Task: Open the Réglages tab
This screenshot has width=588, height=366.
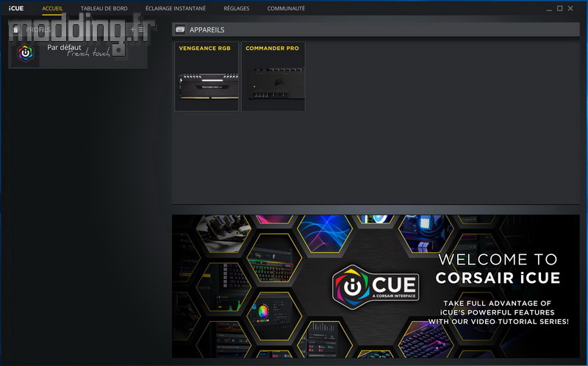Action: pos(236,8)
